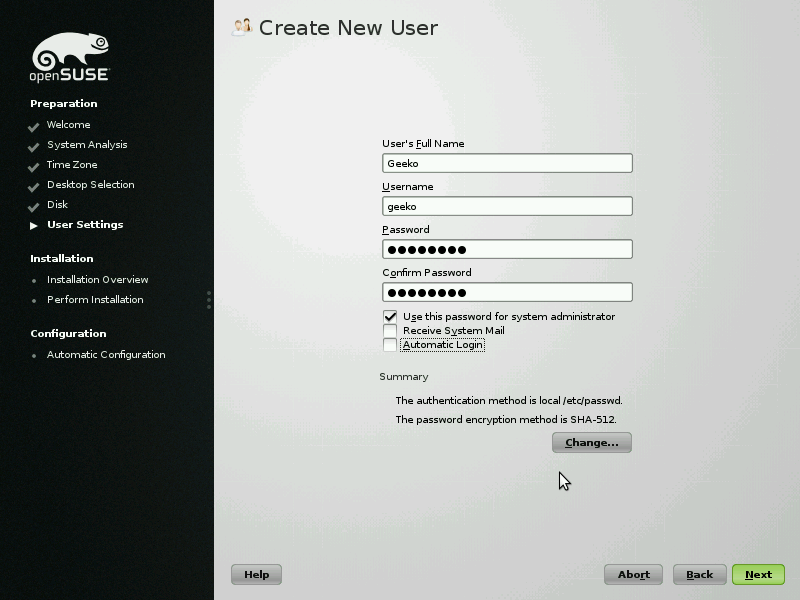The height and width of the screenshot is (600, 800).
Task: Open Help for this installer page
Action: 256,574
